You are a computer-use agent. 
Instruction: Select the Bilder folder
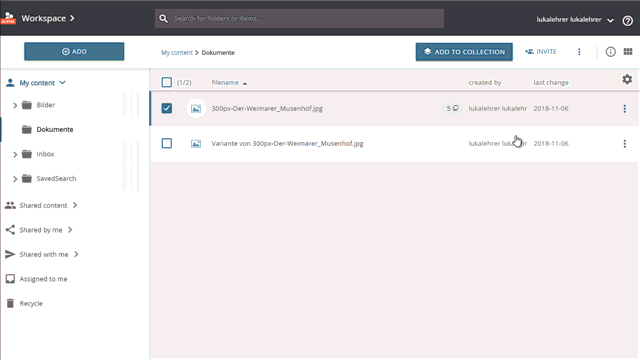[45, 105]
